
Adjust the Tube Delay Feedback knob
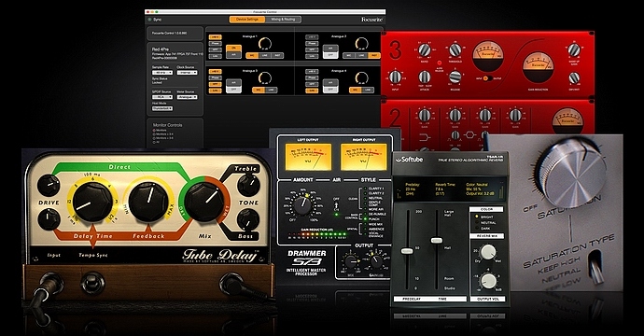coord(147,201)
